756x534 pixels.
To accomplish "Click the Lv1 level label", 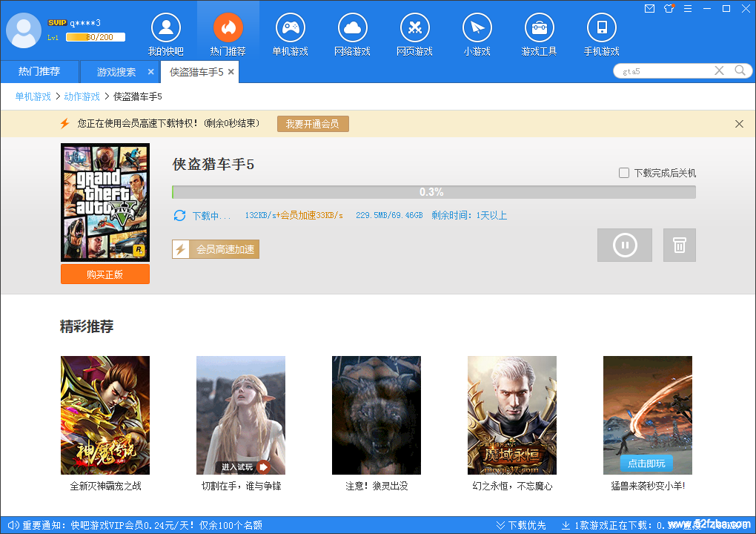I will coord(53,38).
